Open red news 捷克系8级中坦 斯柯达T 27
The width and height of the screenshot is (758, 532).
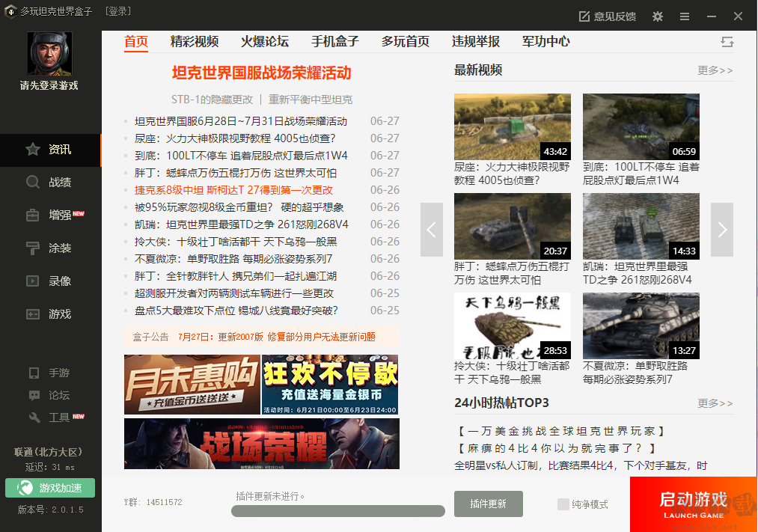[x=233, y=190]
